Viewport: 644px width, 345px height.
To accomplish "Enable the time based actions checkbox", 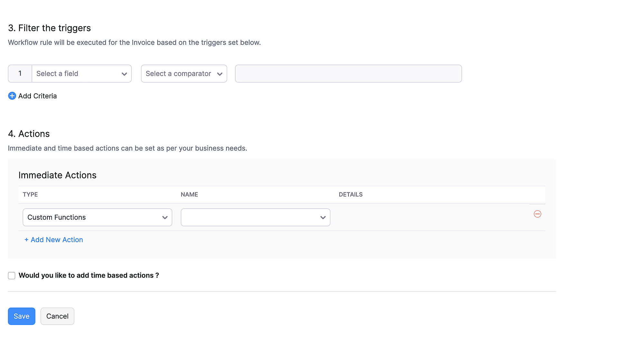I will coord(12,276).
